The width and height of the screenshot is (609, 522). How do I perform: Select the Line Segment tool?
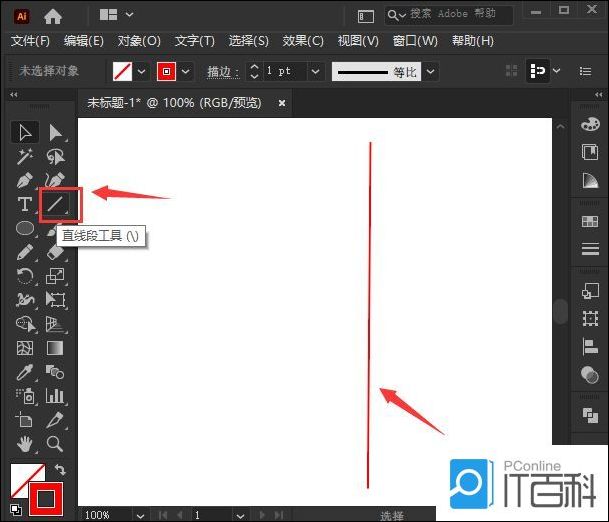pyautogui.click(x=55, y=204)
